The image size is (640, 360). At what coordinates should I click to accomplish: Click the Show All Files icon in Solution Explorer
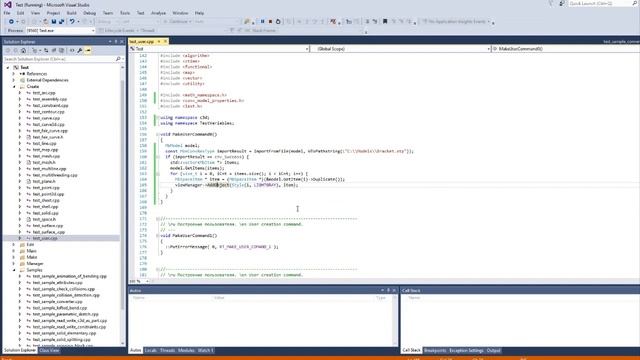click(61, 51)
